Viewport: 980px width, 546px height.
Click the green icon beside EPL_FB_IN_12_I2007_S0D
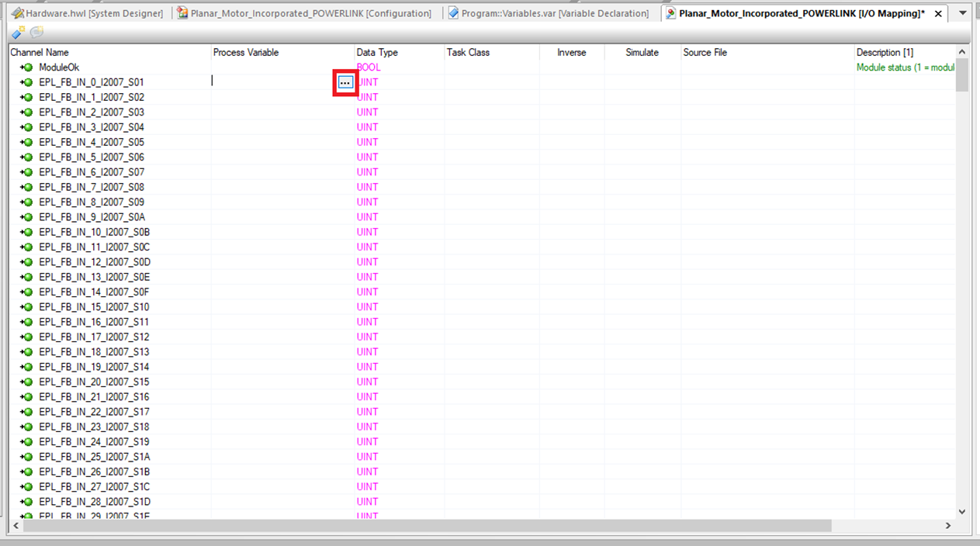tap(27, 262)
